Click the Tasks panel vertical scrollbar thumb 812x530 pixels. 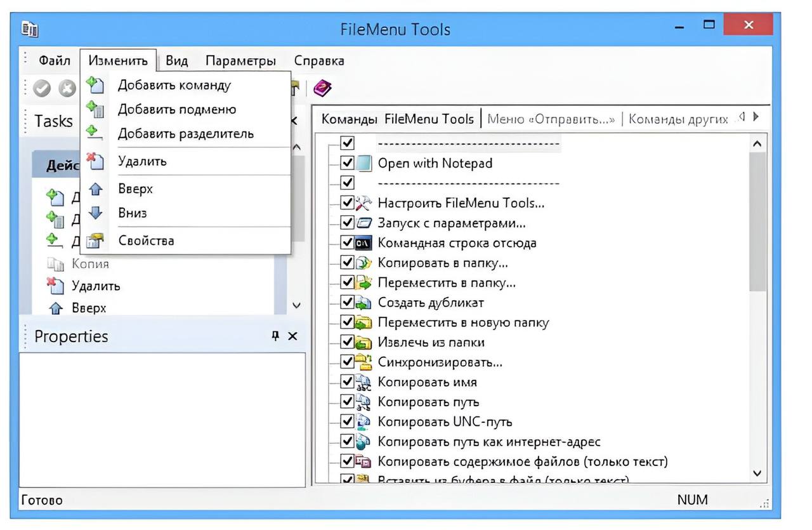296,198
